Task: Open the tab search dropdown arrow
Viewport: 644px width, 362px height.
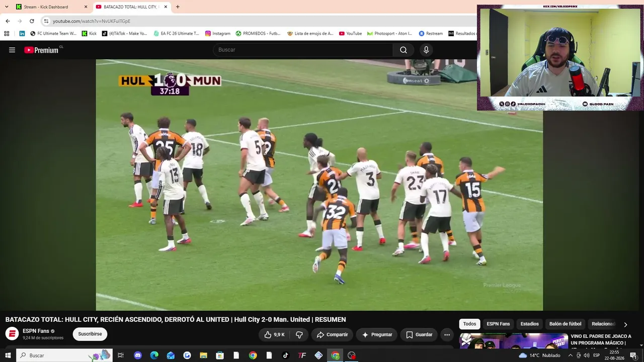Action: coord(7,7)
